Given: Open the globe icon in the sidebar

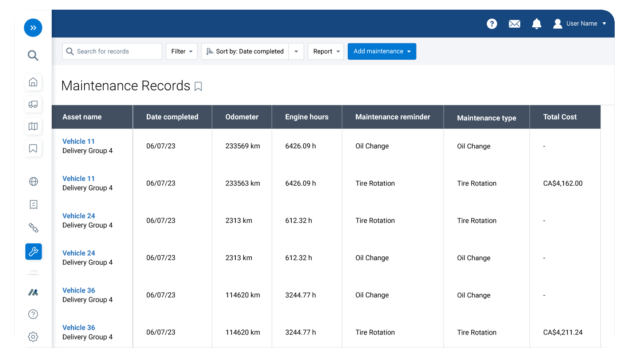Looking at the screenshot, I should [x=33, y=181].
